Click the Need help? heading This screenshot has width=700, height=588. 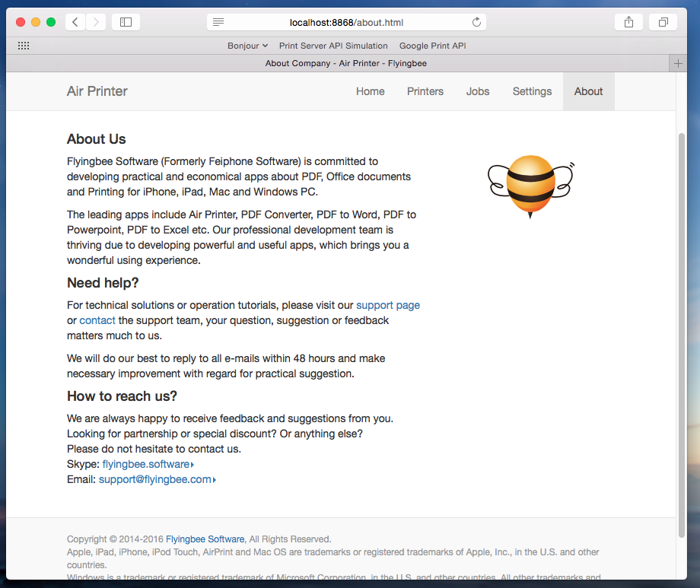click(x=103, y=283)
